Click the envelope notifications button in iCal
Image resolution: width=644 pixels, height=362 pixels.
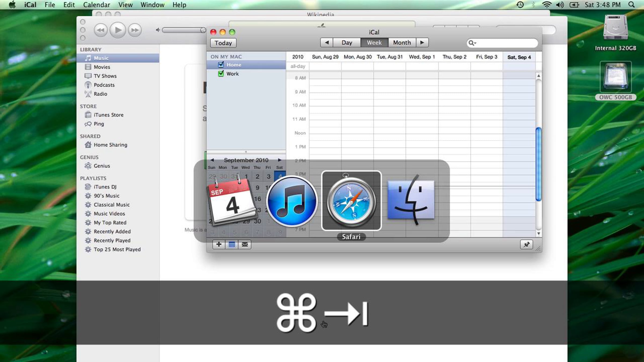point(245,245)
